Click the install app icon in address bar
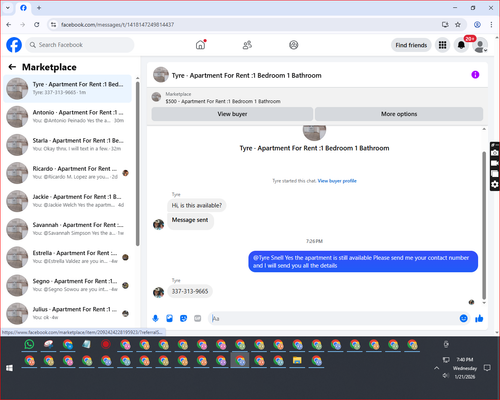The image size is (500, 400). 445,25
